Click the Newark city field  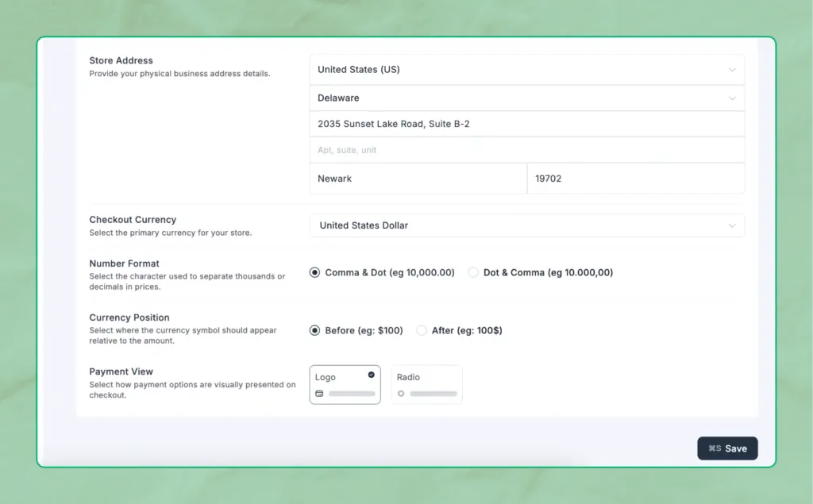click(418, 179)
